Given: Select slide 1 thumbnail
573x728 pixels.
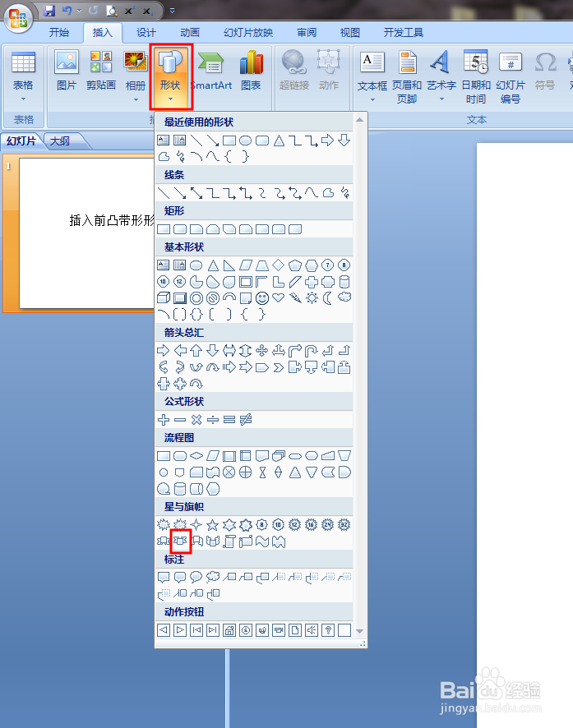Looking at the screenshot, I should click(x=87, y=233).
